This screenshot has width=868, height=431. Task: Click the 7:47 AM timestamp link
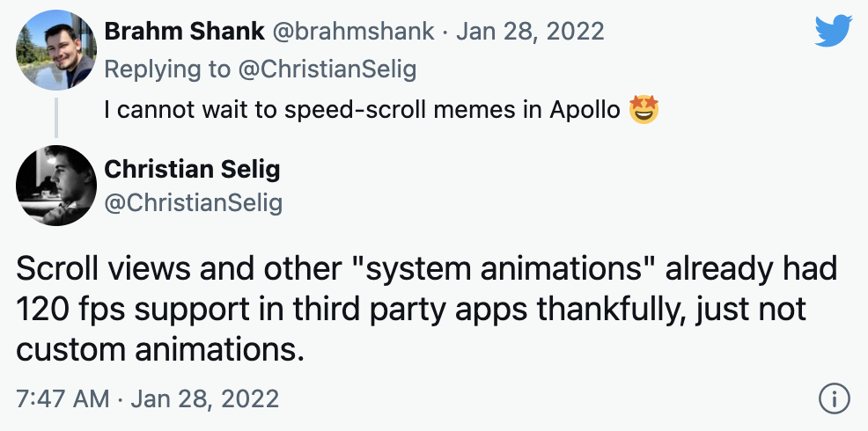click(147, 398)
